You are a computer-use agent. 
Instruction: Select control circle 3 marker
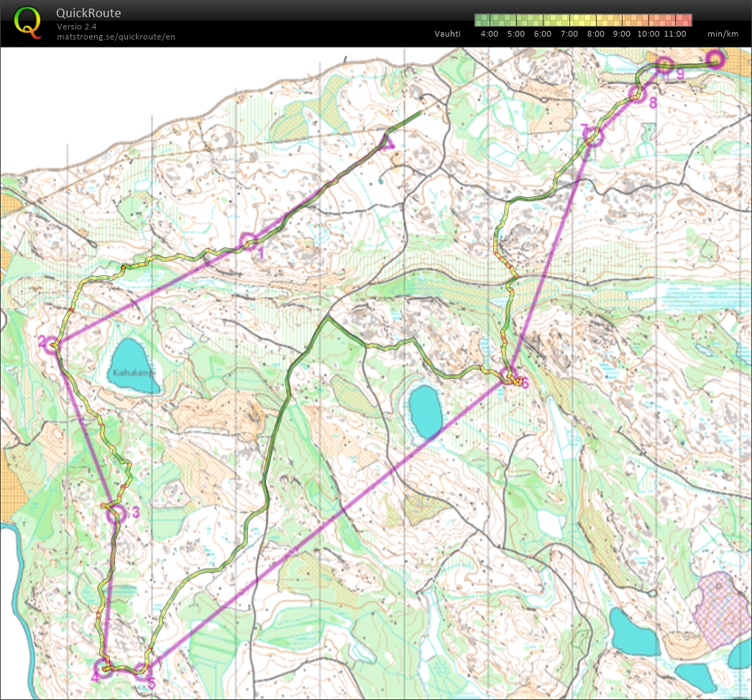(114, 513)
